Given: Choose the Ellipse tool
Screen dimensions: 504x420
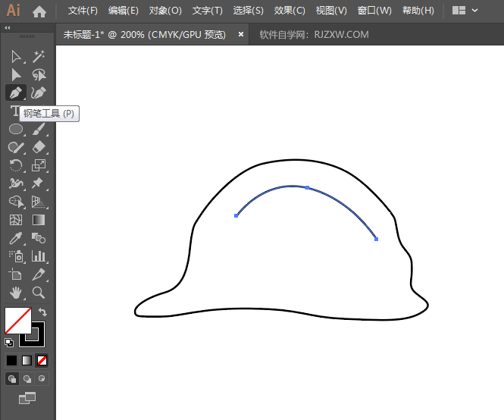Looking at the screenshot, I should click(16, 129).
